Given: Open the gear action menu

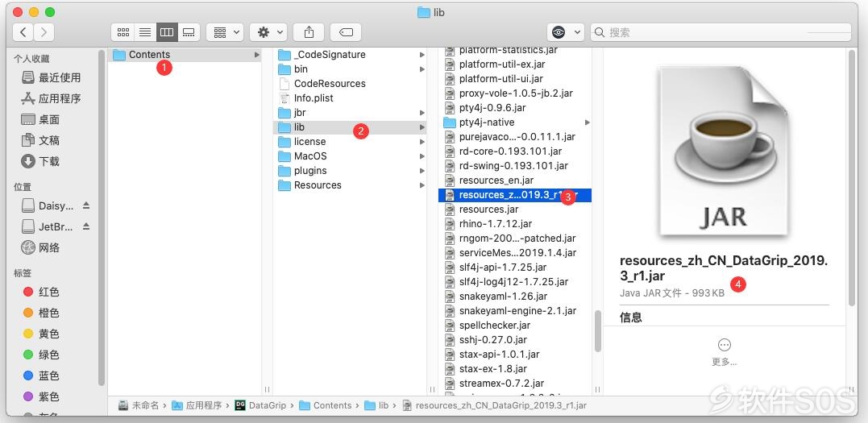Looking at the screenshot, I should (x=268, y=32).
